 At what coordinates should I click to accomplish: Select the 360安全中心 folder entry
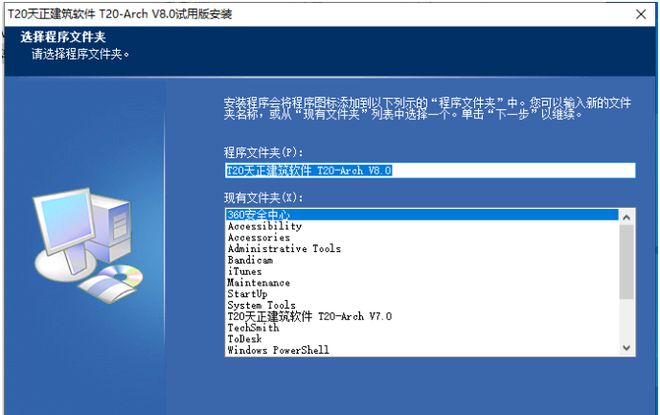click(422, 215)
